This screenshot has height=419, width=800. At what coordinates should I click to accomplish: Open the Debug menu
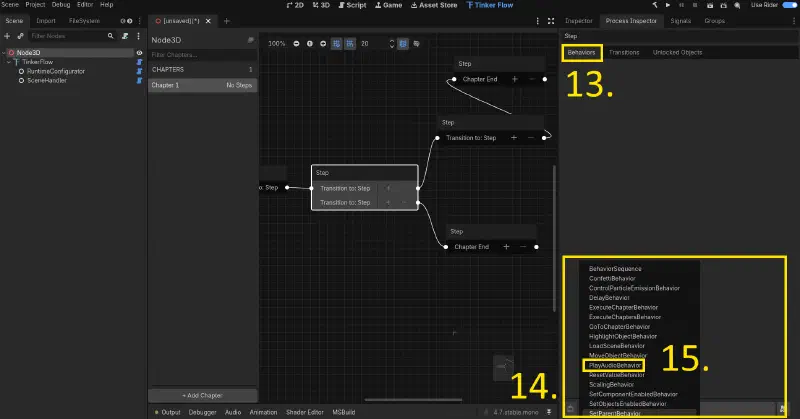[x=61, y=5]
